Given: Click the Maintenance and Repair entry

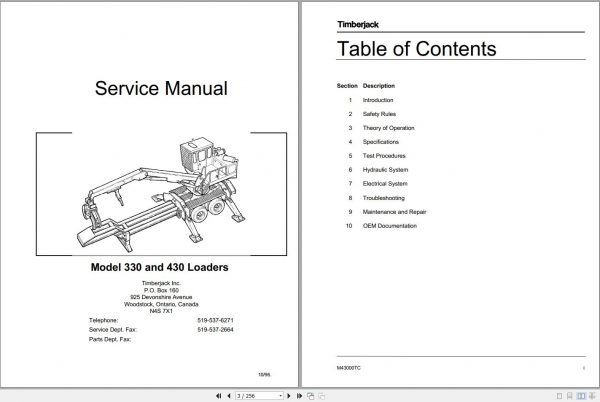Looking at the screenshot, I should point(394,212).
